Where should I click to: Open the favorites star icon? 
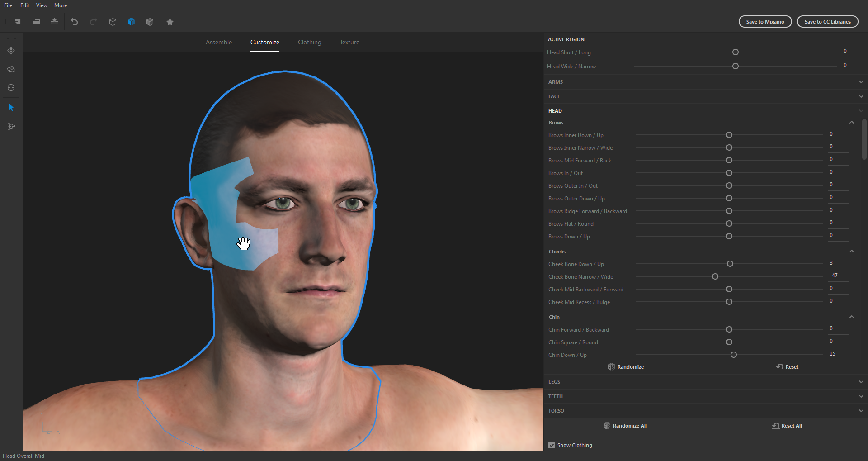click(170, 22)
